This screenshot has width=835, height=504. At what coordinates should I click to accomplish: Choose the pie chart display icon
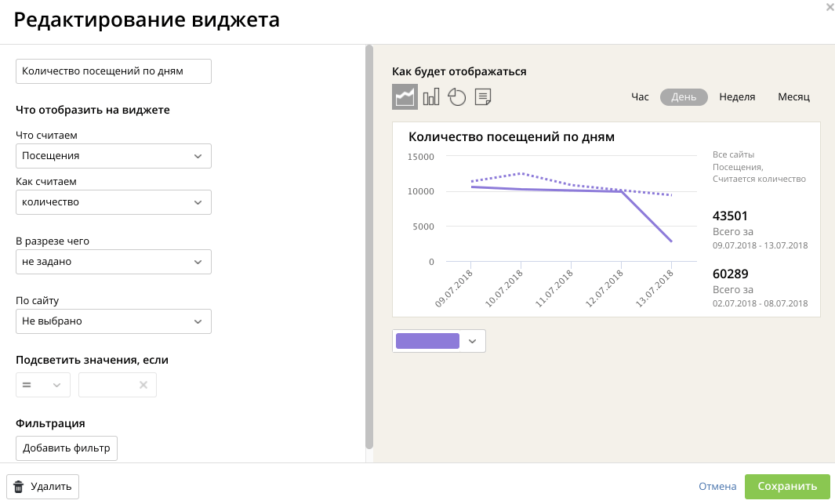click(457, 97)
